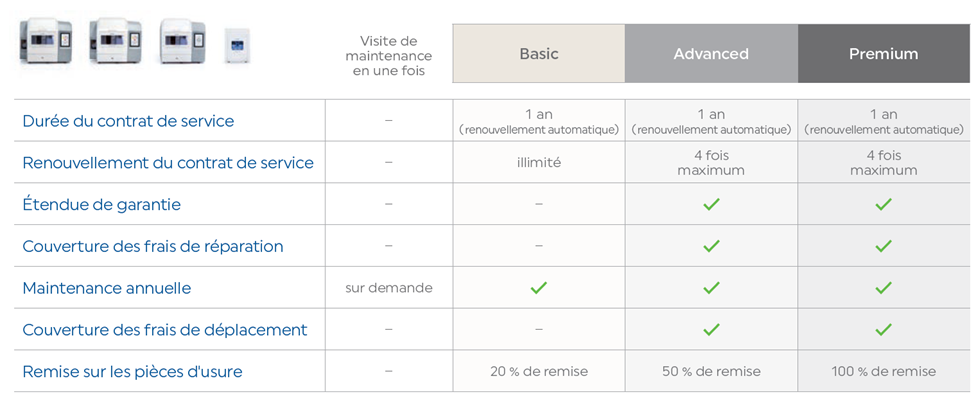976x401 pixels.
Task: Click the third milling machine image
Action: point(182,42)
